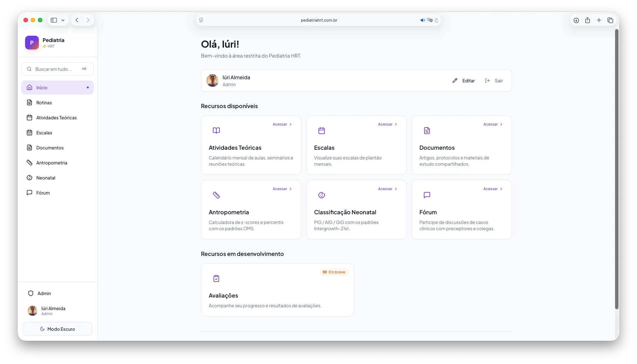The height and width of the screenshot is (364, 637).
Task: Click the Avaliações clipboard icon
Action: point(216,278)
